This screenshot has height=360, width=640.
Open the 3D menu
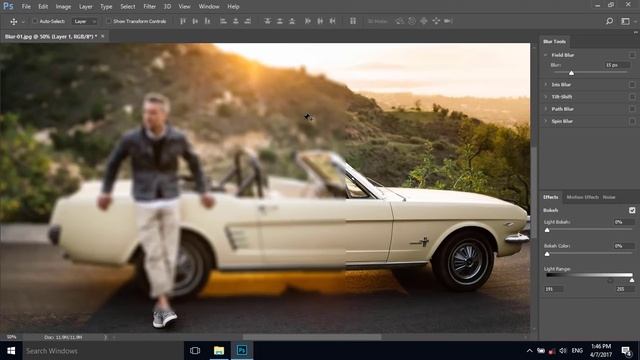[167, 7]
